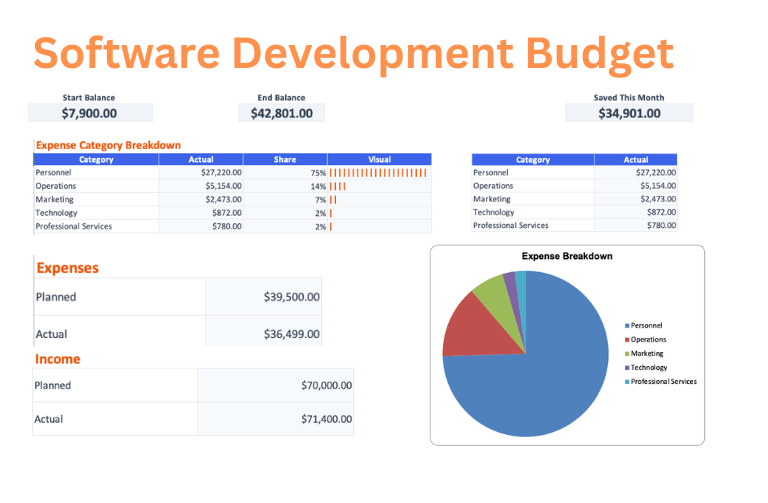The height and width of the screenshot is (503, 768).
Task: Click the Software Development Budget title
Action: coord(353,54)
